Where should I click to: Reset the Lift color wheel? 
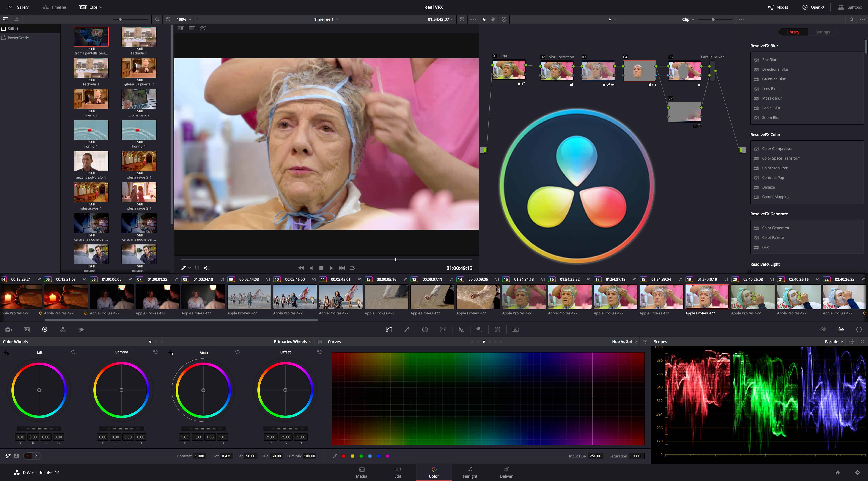73,352
